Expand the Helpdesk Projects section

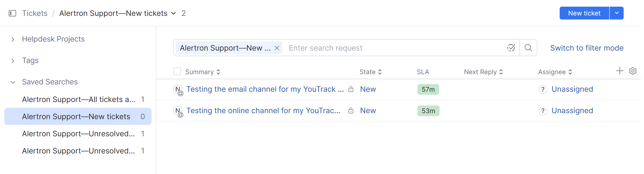coord(13,39)
